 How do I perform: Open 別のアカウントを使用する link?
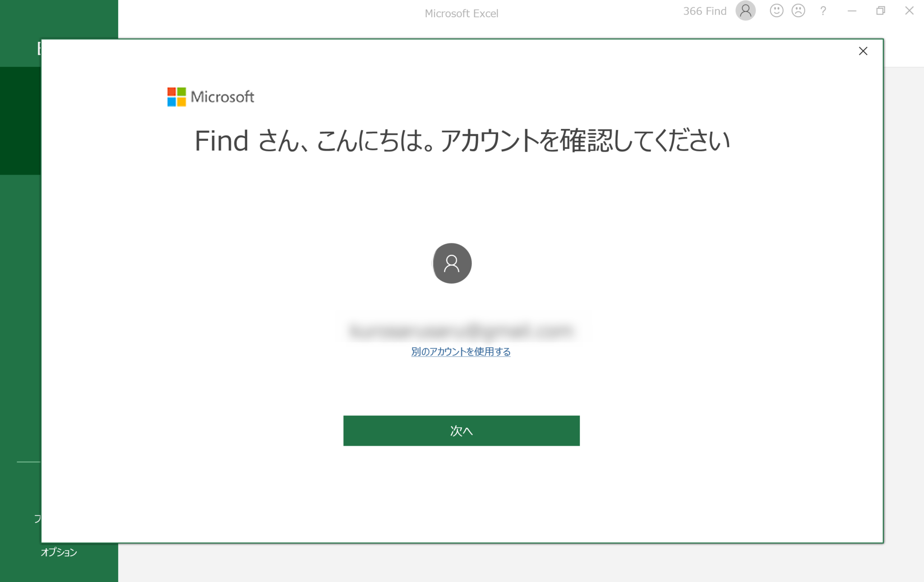[x=461, y=351]
